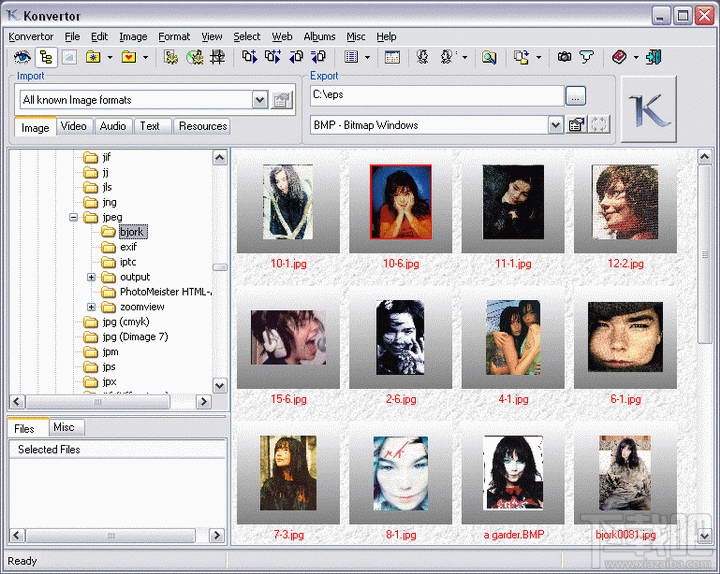
Task: Open dropdown beside second face icon
Action: (465, 57)
